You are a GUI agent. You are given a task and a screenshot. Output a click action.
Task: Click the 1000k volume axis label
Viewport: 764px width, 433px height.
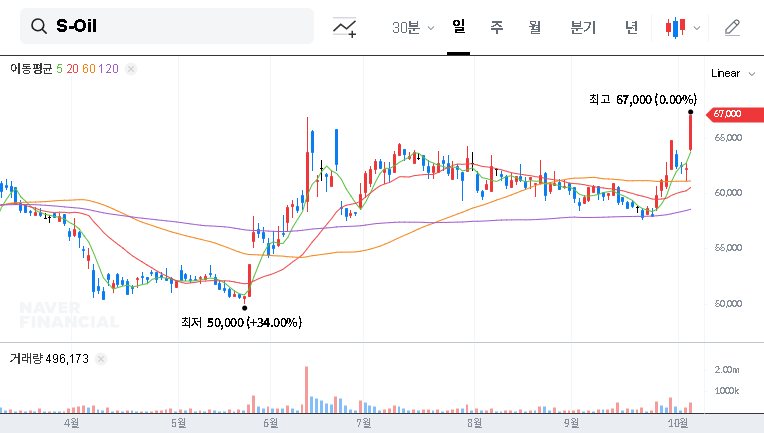727,391
